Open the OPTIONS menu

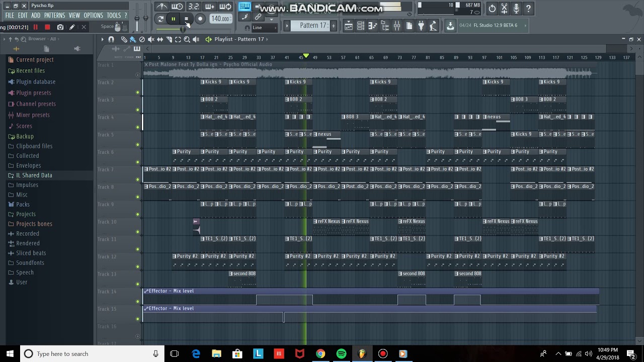point(94,16)
